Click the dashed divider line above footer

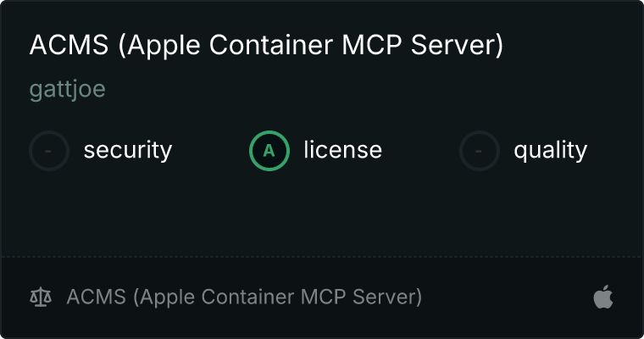(322, 257)
